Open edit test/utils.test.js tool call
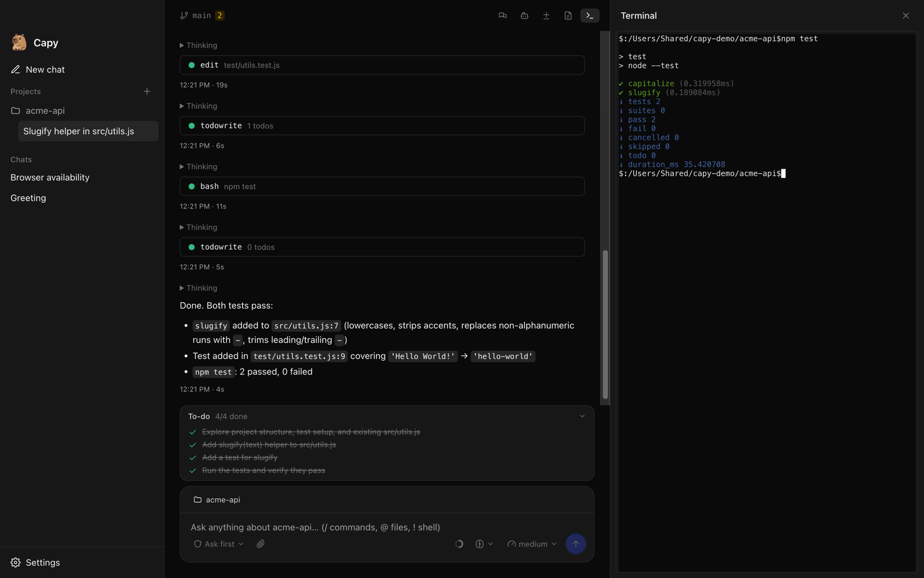This screenshot has width=924, height=578. pos(382,65)
